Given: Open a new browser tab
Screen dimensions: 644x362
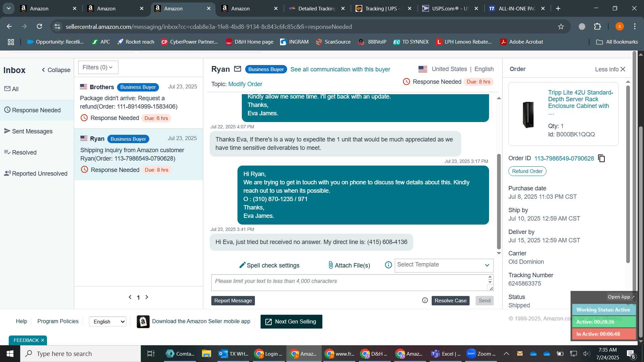Looking at the screenshot, I should (558, 8).
